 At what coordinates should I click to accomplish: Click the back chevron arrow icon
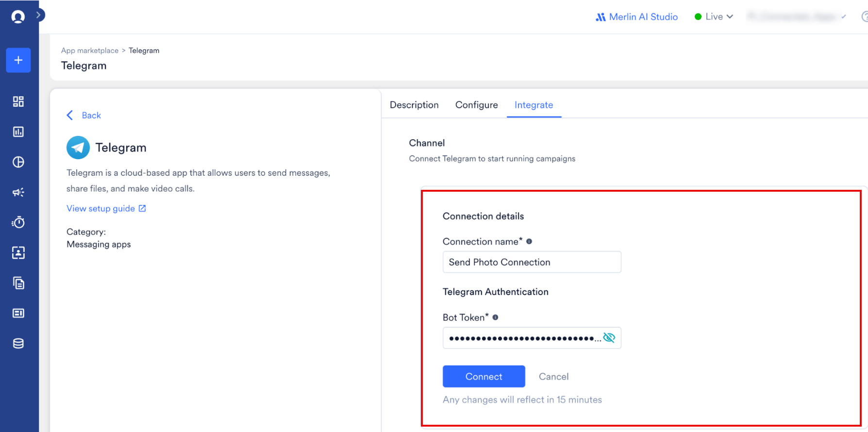click(70, 115)
